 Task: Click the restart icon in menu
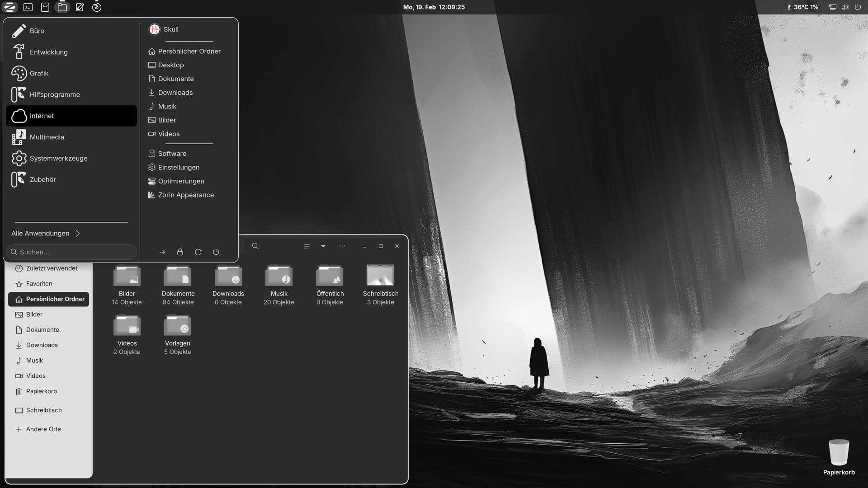click(198, 252)
